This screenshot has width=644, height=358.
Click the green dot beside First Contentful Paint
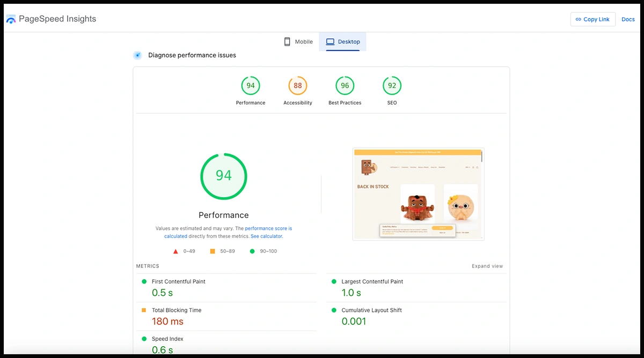tap(144, 281)
